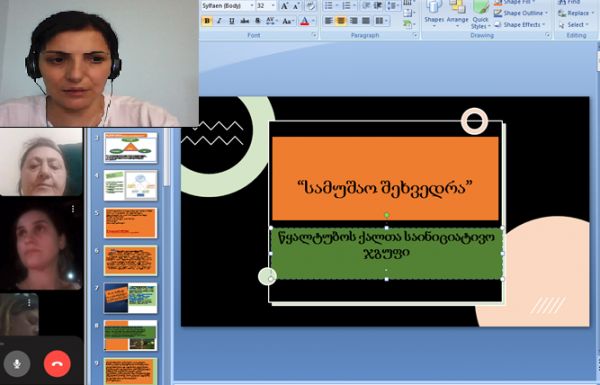This screenshot has height=385, width=600.
Task: Mute the microphone in the call
Action: pyautogui.click(x=17, y=364)
